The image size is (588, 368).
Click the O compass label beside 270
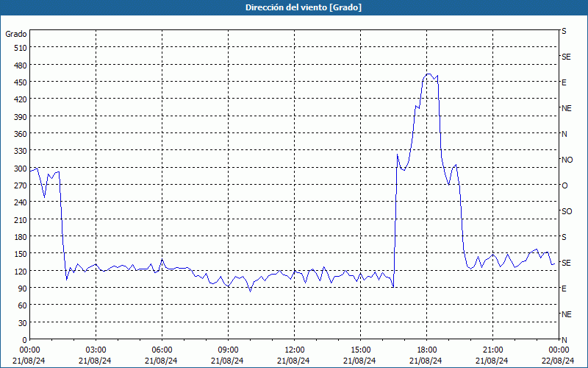tap(564, 185)
